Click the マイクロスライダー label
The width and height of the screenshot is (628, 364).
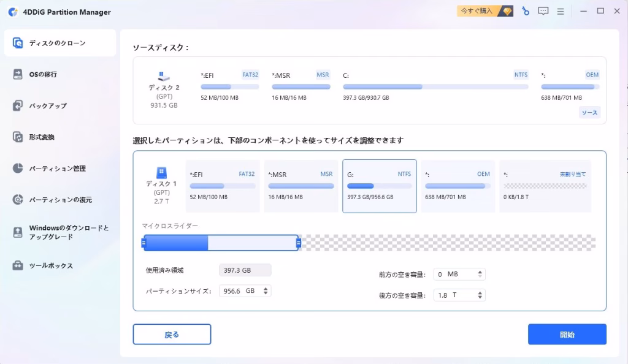[170, 226]
